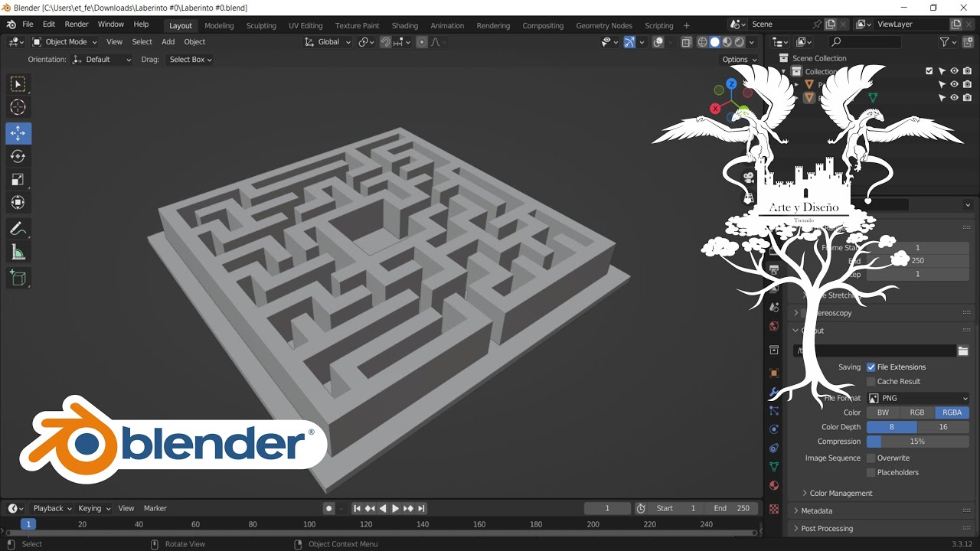Switch to the Shading workspace tab

coord(405,25)
